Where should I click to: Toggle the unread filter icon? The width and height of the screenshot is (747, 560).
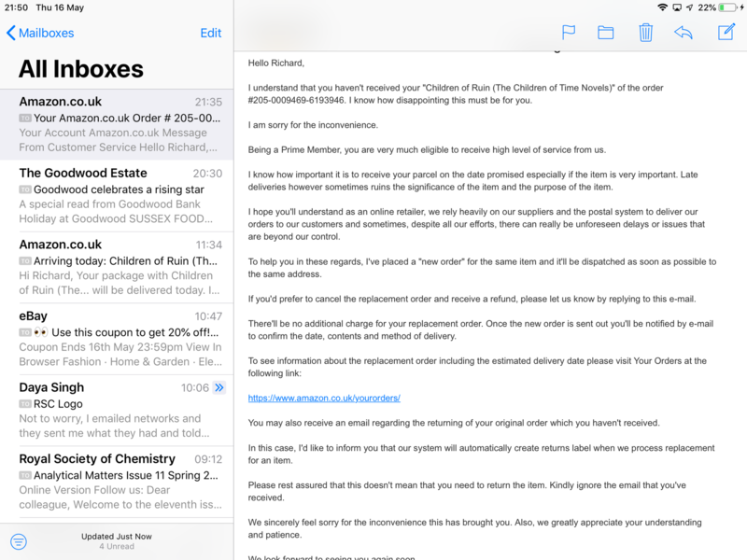(x=19, y=541)
